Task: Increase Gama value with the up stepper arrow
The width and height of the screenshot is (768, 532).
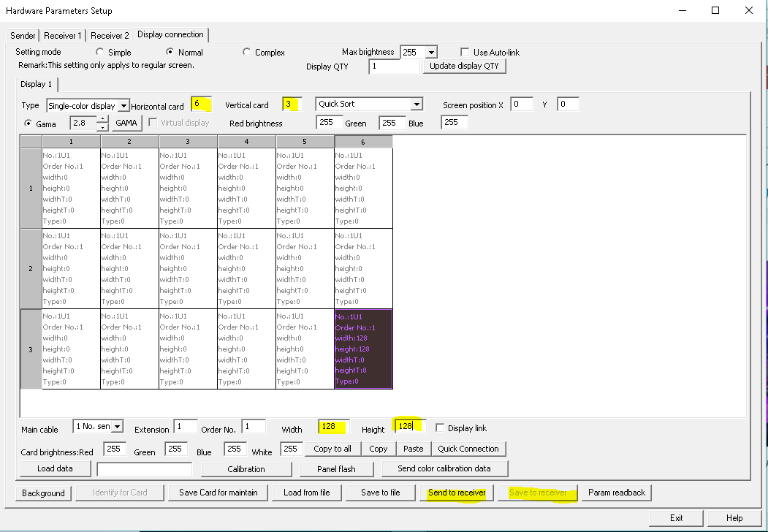Action: pos(103,119)
